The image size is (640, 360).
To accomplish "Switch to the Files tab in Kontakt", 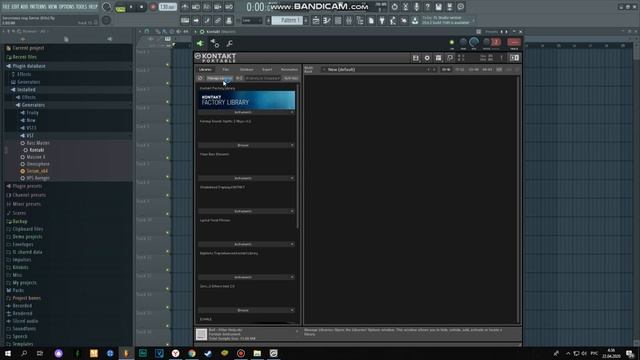I will click(x=226, y=69).
